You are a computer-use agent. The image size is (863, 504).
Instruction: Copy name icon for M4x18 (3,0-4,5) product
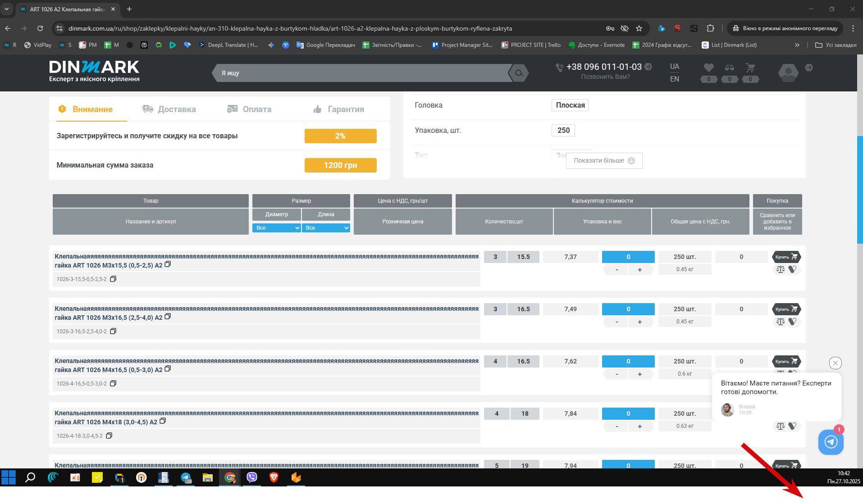pyautogui.click(x=163, y=421)
